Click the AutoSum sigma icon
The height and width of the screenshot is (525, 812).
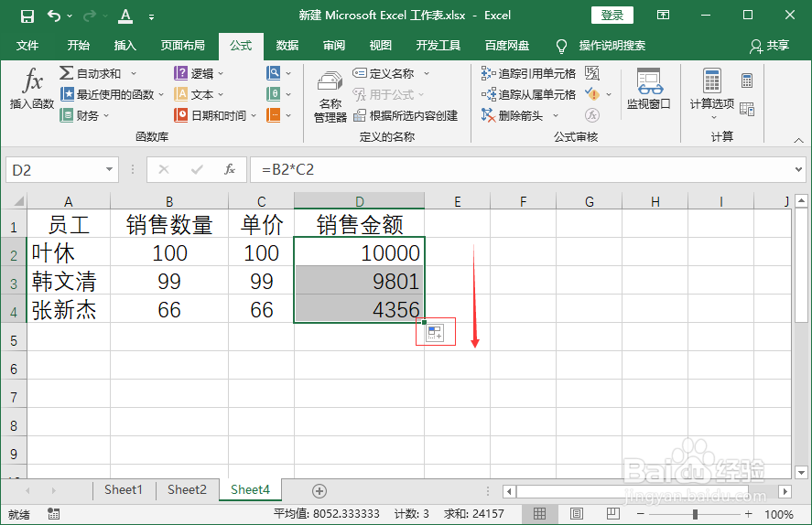point(66,73)
